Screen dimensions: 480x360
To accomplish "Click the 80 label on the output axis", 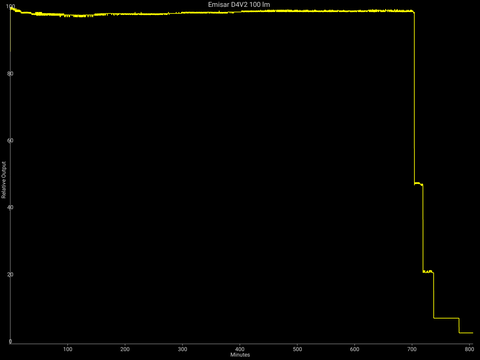I will pyautogui.click(x=10, y=73).
